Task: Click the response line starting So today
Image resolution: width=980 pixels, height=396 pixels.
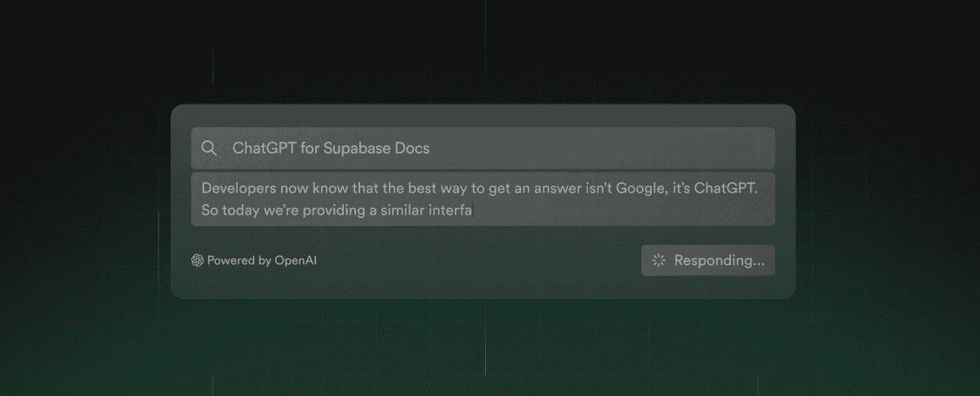Action: pyautogui.click(x=337, y=210)
